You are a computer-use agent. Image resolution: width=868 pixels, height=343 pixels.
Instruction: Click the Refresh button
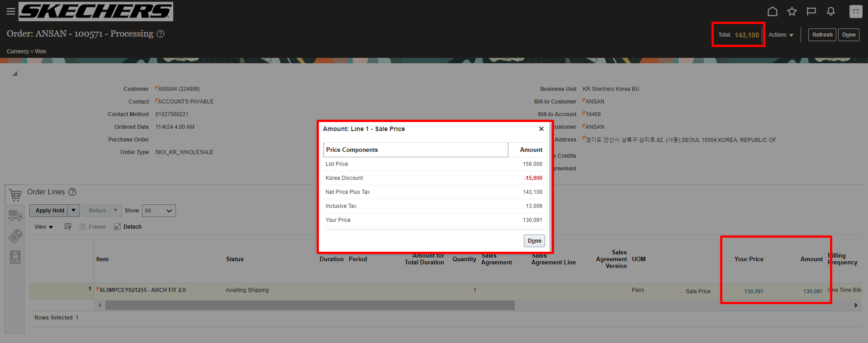[822, 35]
